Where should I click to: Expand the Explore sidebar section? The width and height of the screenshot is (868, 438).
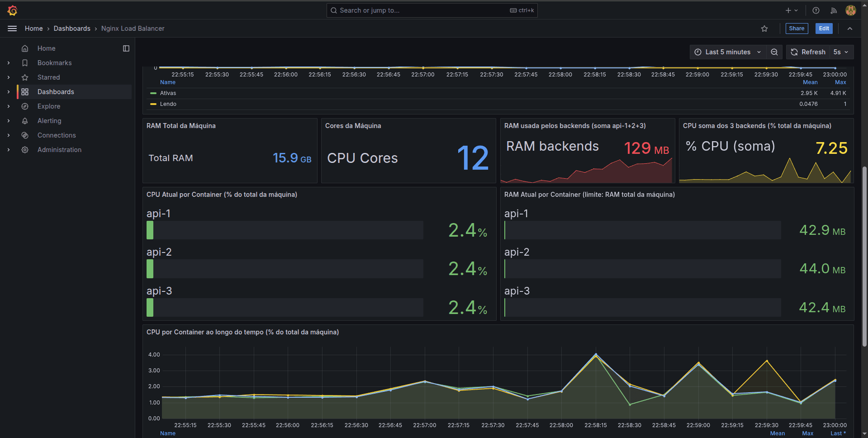tap(9, 106)
